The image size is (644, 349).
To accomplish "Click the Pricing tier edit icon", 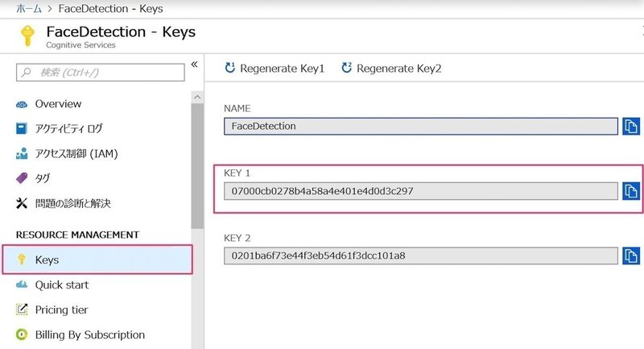I will coord(22,310).
